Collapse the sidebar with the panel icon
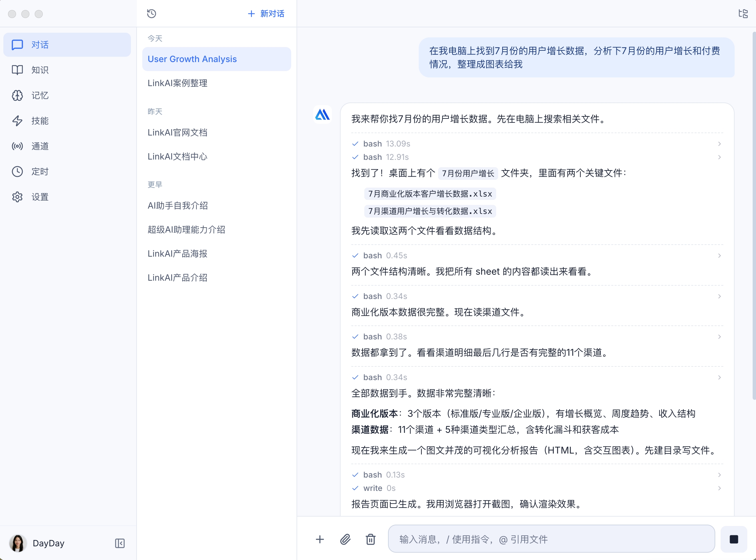This screenshot has width=756, height=560. (120, 543)
